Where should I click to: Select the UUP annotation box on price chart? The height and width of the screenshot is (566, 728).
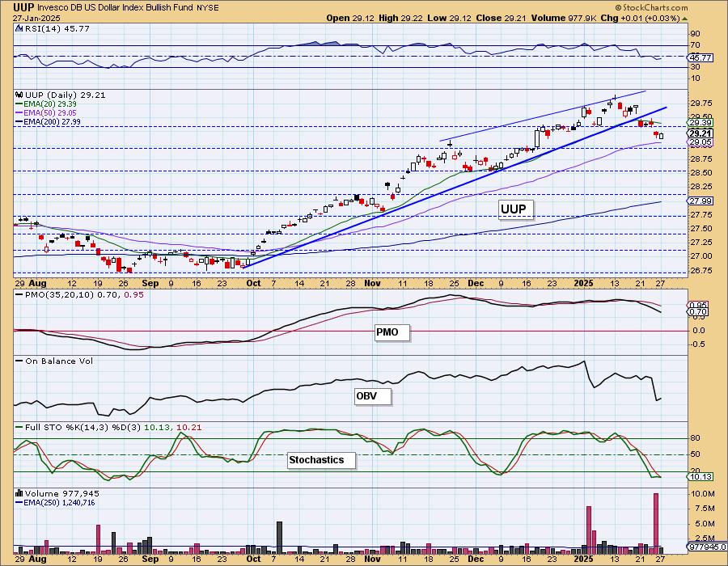tap(516, 209)
